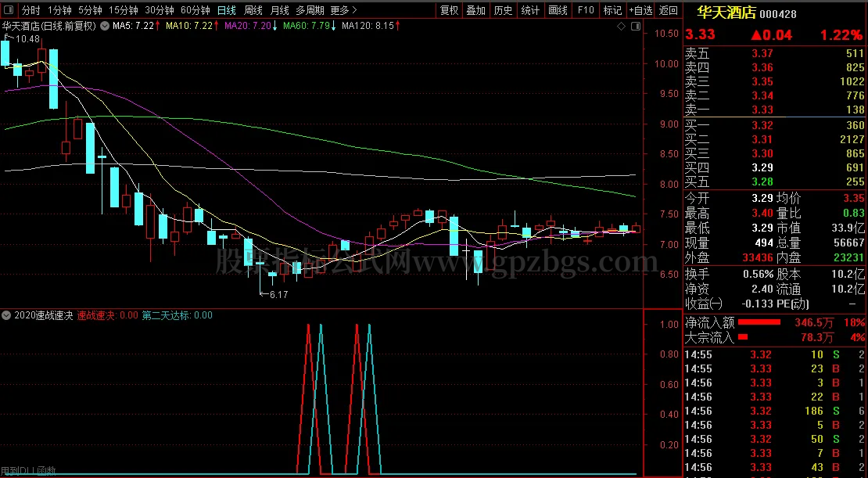Select the 15分钟 period tab

tap(123, 10)
